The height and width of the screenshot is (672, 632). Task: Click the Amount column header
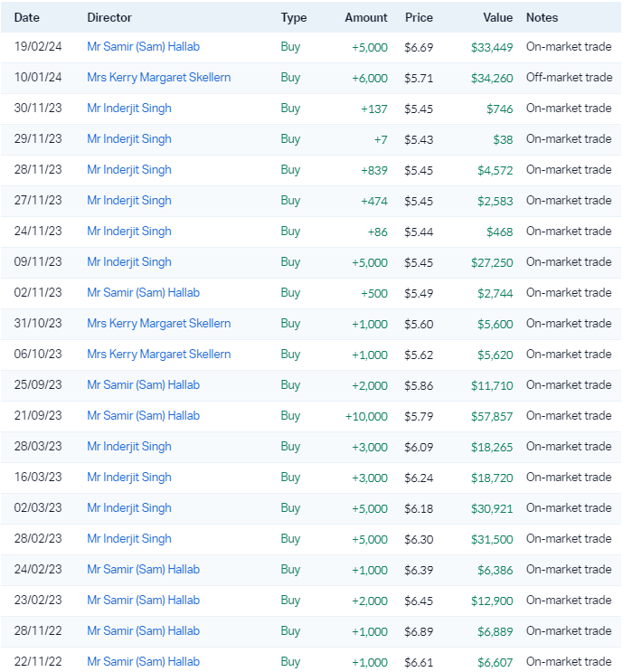(365, 17)
